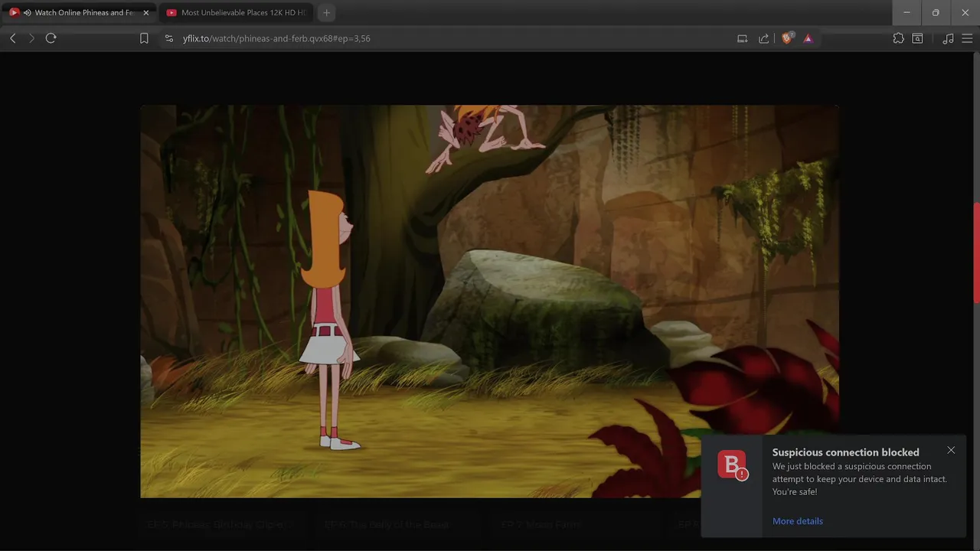Screen dimensions: 980x551
Task: Share this page via the share icon
Action: (763, 38)
